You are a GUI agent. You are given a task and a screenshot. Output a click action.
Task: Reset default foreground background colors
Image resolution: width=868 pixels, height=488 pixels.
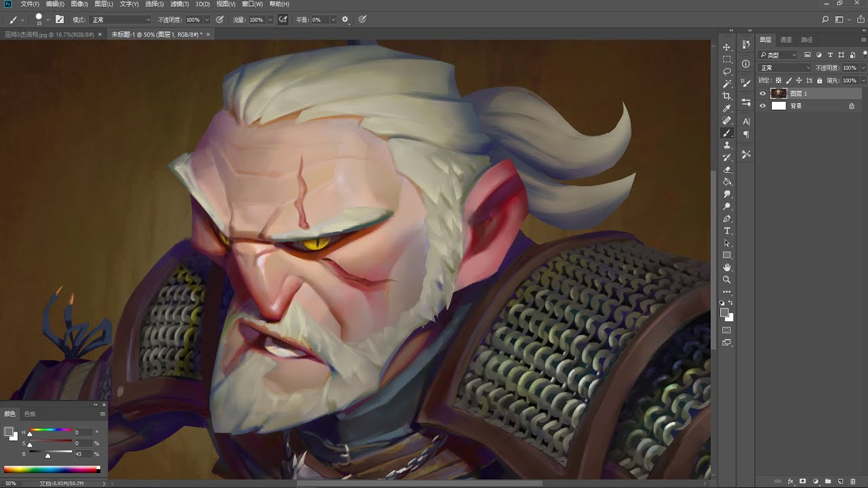722,303
